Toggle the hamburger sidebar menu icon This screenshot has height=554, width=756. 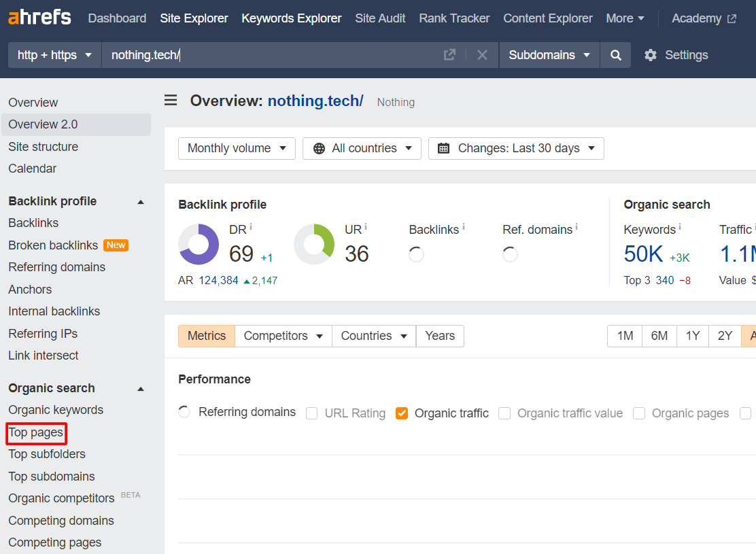[171, 101]
